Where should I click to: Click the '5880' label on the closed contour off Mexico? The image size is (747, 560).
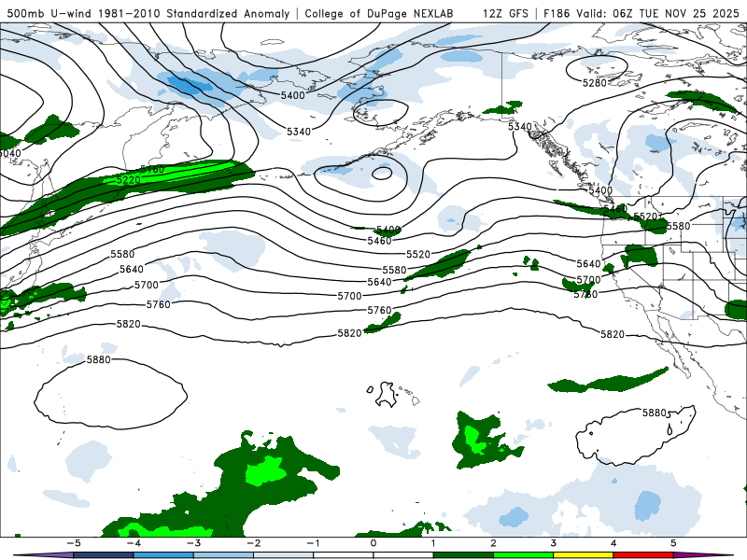(655, 413)
